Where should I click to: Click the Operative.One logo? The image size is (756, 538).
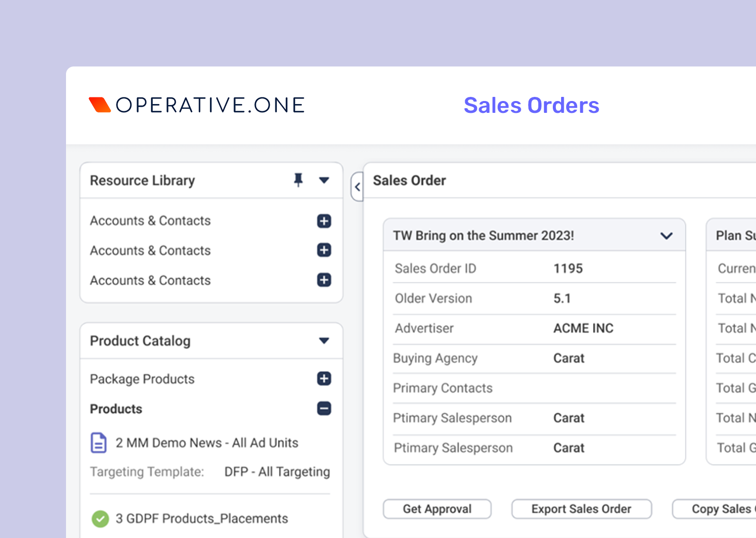pyautogui.click(x=197, y=105)
